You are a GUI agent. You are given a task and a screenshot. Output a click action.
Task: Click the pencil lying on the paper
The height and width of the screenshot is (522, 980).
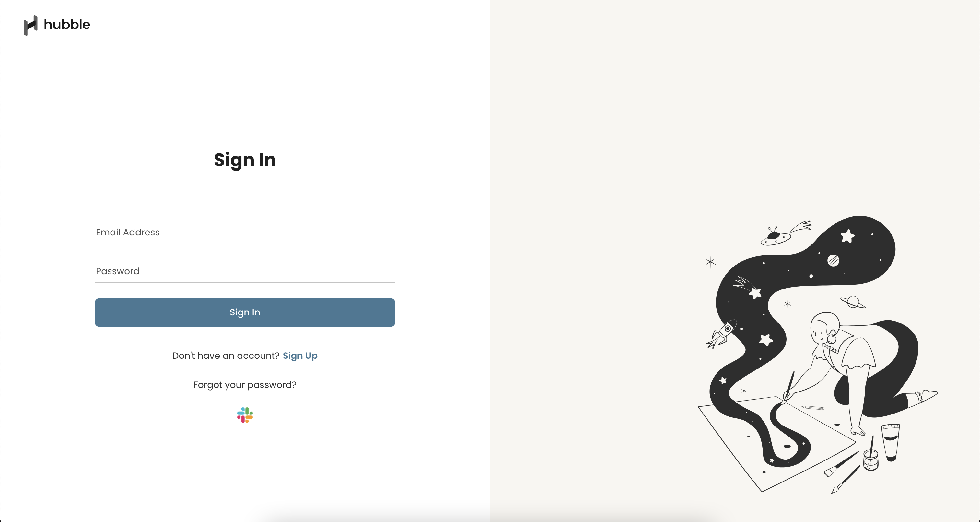click(x=813, y=408)
